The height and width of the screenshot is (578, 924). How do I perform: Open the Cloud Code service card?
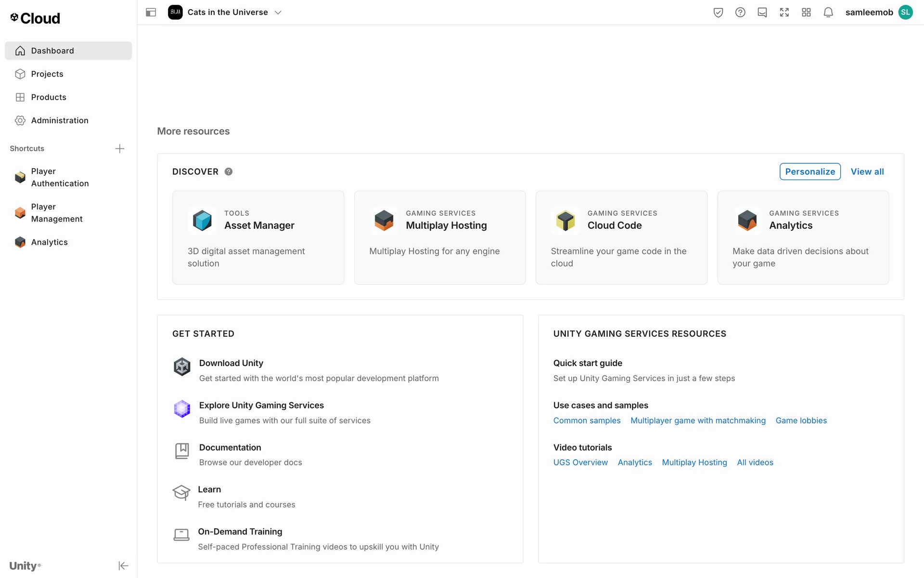621,237
